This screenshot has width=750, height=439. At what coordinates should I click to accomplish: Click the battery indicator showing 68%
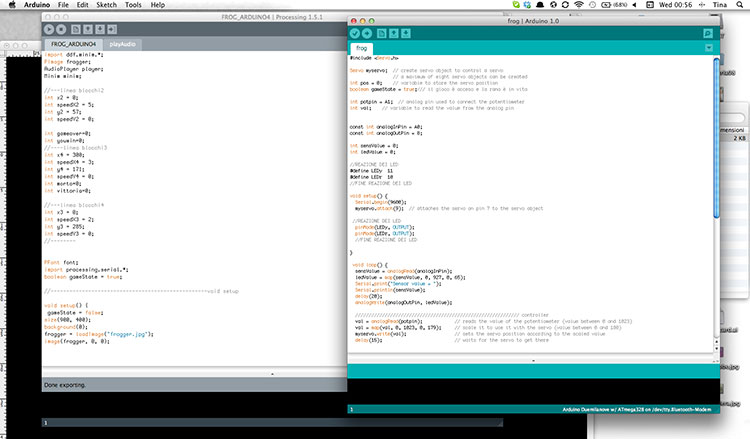point(614,5)
